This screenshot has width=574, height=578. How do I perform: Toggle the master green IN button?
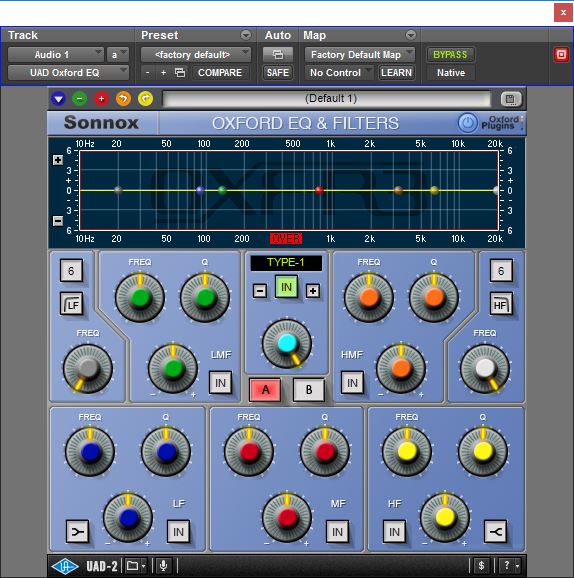click(286, 287)
